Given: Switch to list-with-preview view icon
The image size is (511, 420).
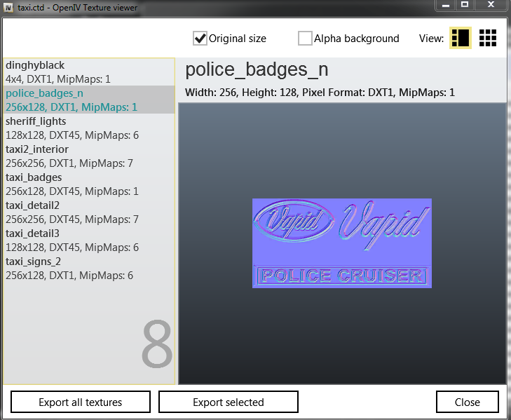Looking at the screenshot, I should 460,38.
